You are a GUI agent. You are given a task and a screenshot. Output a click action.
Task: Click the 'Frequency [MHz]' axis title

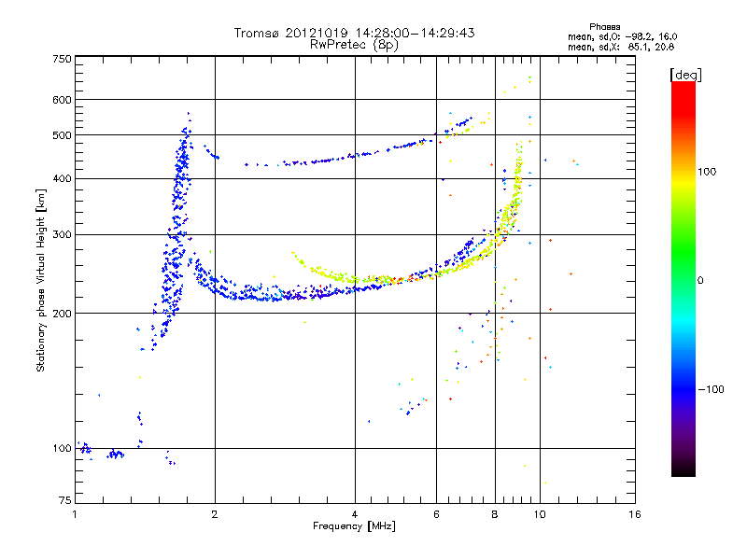pyautogui.click(x=354, y=526)
